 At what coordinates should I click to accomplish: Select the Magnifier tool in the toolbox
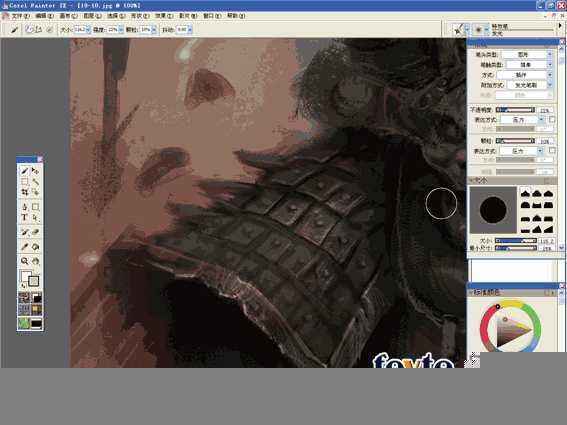(x=24, y=261)
